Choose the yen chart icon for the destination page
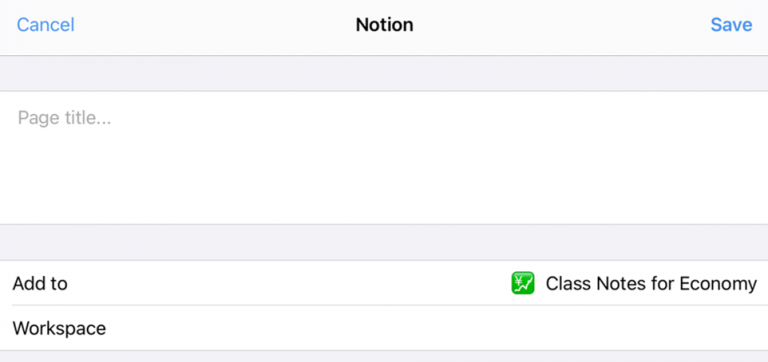 point(523,283)
